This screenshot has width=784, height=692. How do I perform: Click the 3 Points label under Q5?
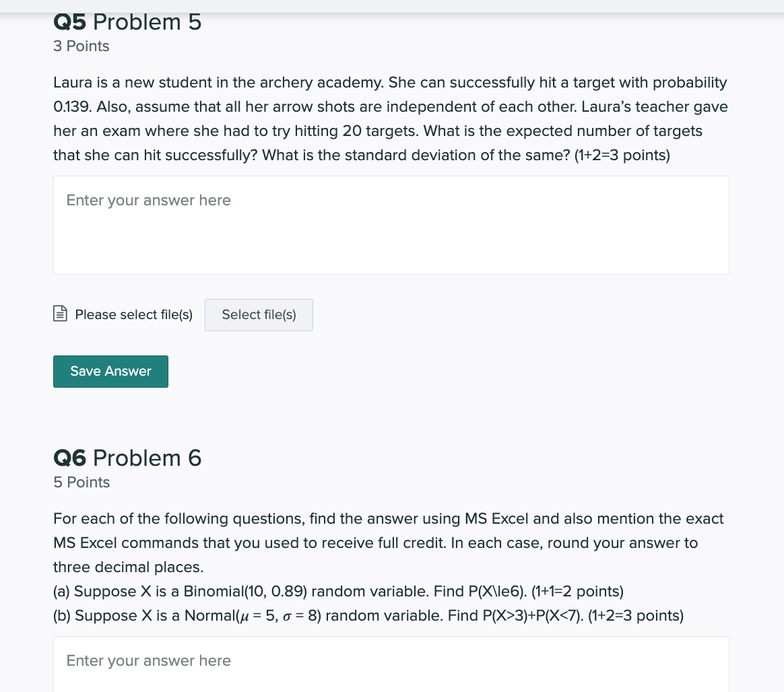[x=81, y=46]
